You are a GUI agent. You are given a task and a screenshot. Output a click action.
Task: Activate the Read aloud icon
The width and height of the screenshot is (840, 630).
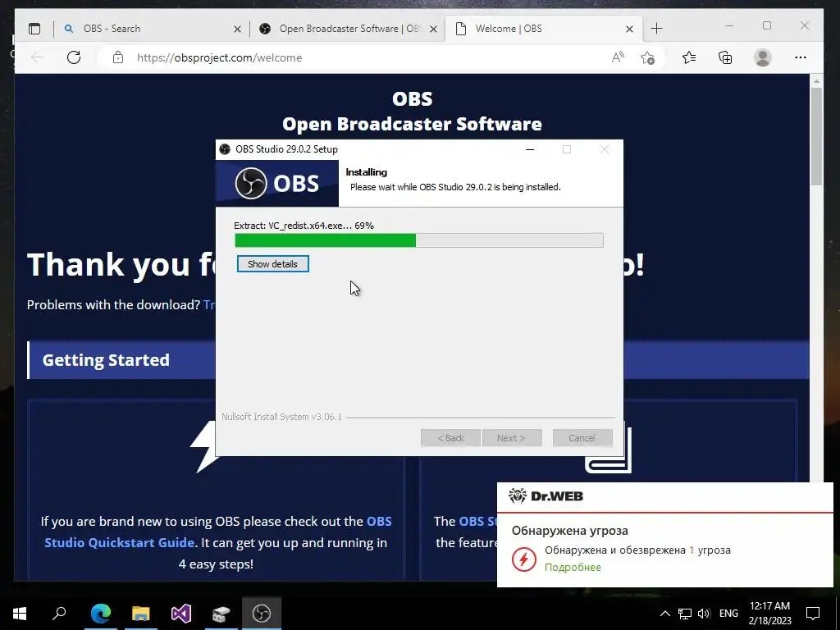(618, 57)
